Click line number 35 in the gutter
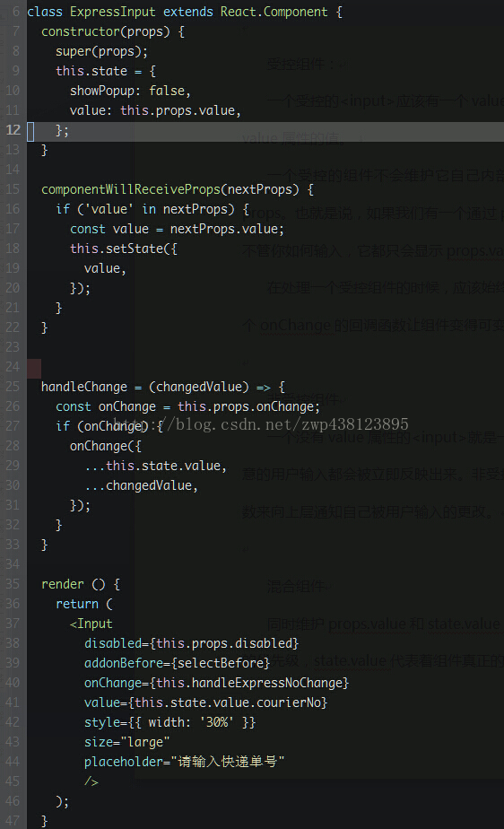504x829 pixels. point(13,584)
